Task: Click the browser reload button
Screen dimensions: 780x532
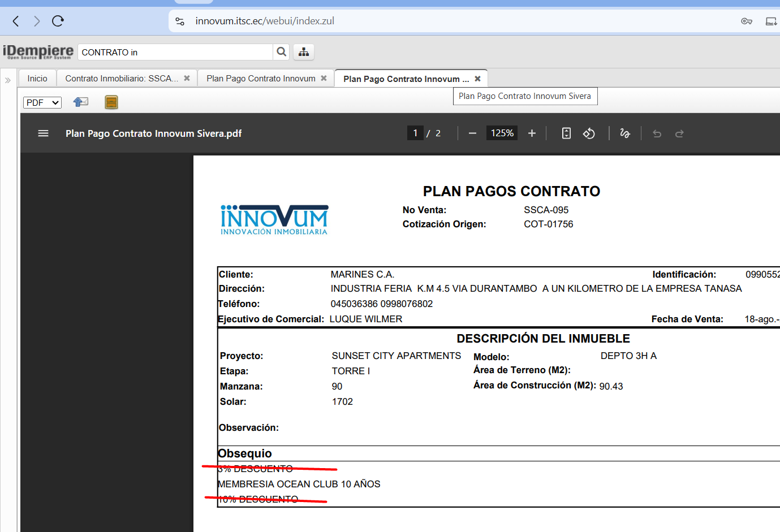Action: click(x=58, y=21)
